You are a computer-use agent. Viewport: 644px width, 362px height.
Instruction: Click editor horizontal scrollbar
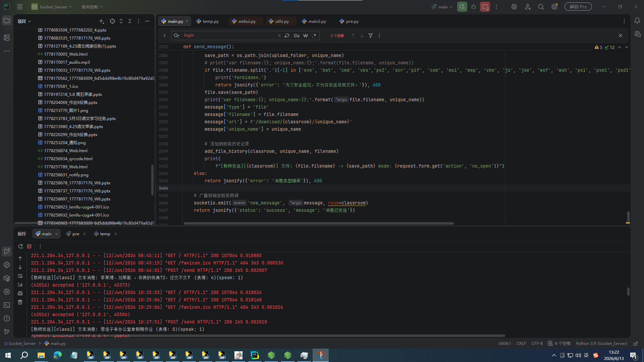tap(319, 223)
